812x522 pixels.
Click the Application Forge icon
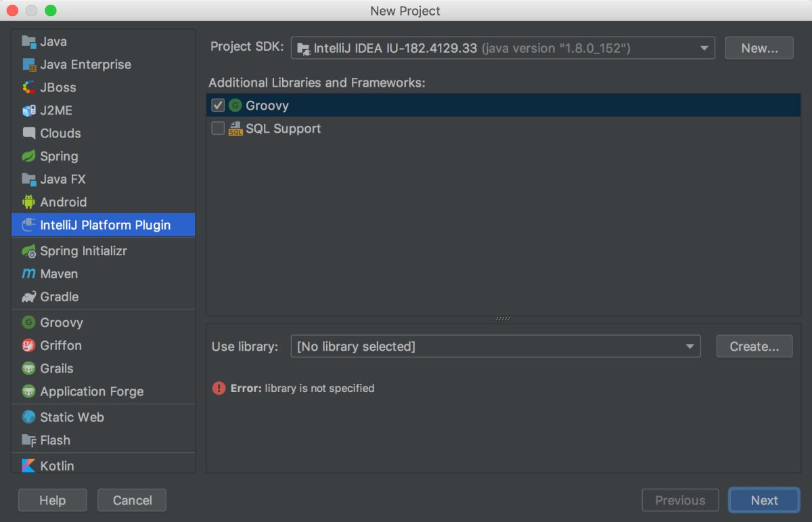(x=28, y=391)
